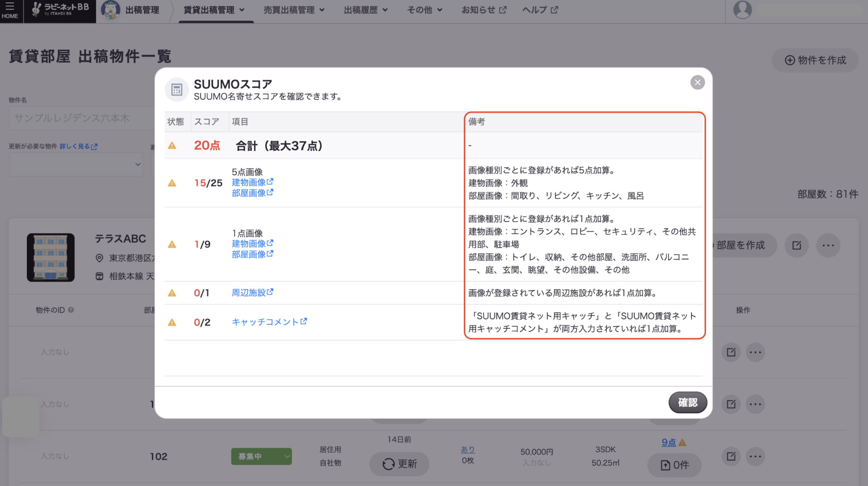
Task: Open the three-dot menu in the first room row
Action: [x=755, y=352]
